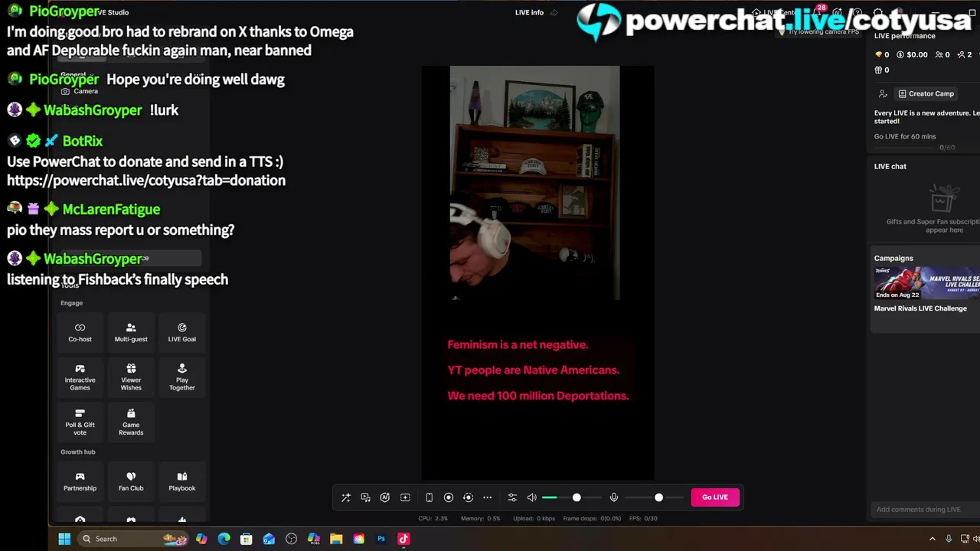Image resolution: width=980 pixels, height=551 pixels.
Task: Click the diamonds count in LIVE performance
Action: point(882,54)
